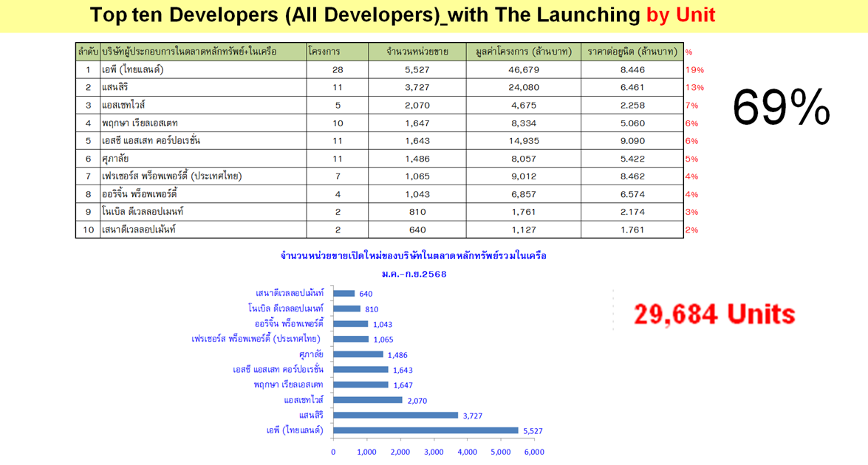The image size is (868, 465).
Task: Click the 'โครงการ' column header
Action: (x=337, y=52)
